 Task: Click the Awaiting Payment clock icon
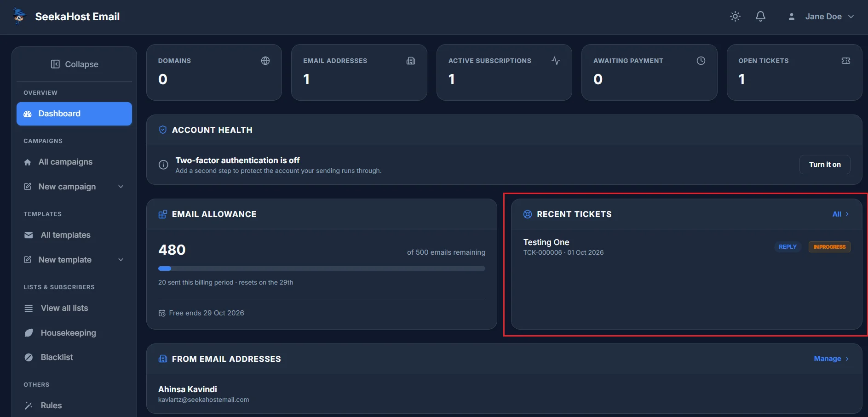[x=701, y=61]
